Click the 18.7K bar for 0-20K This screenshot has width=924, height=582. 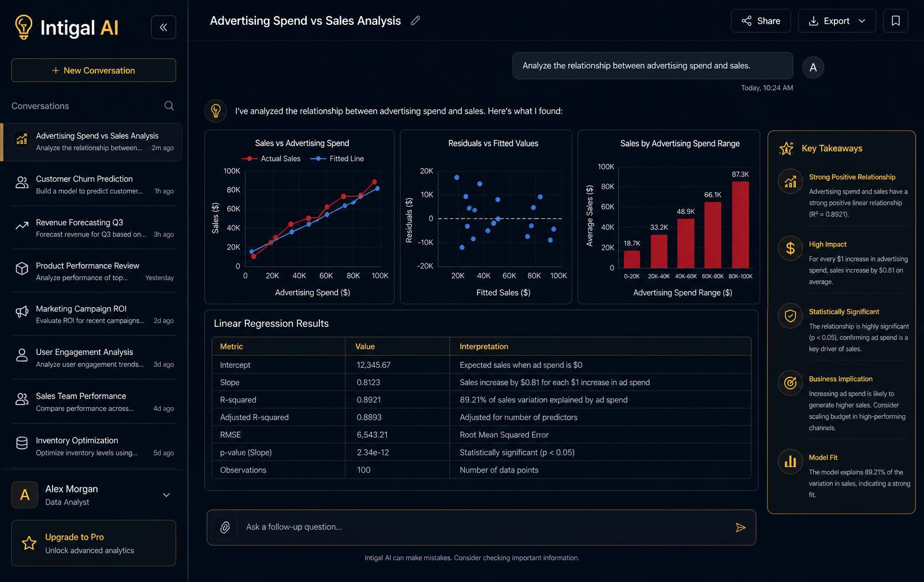point(632,259)
